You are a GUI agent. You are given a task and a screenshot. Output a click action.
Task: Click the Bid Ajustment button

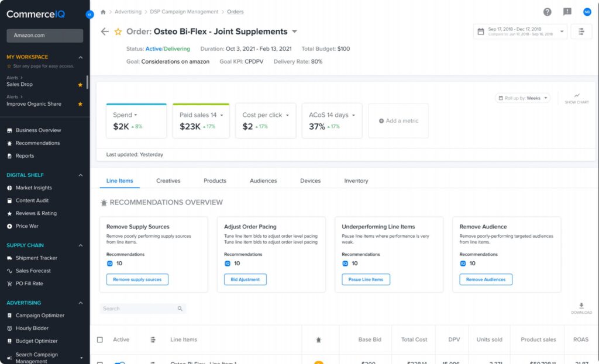click(x=245, y=279)
